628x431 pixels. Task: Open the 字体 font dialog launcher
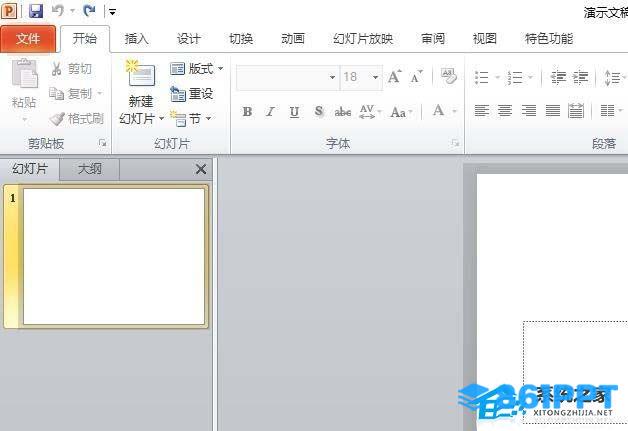(x=455, y=143)
